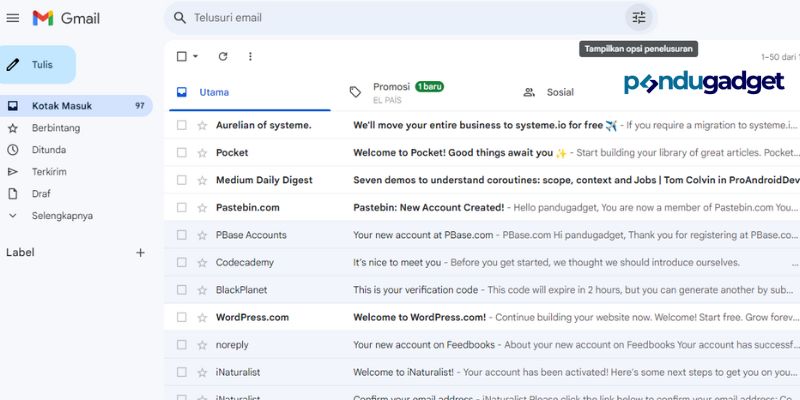This screenshot has width=800, height=400.
Task: Check the PBase Accounts email
Action: coord(182,235)
